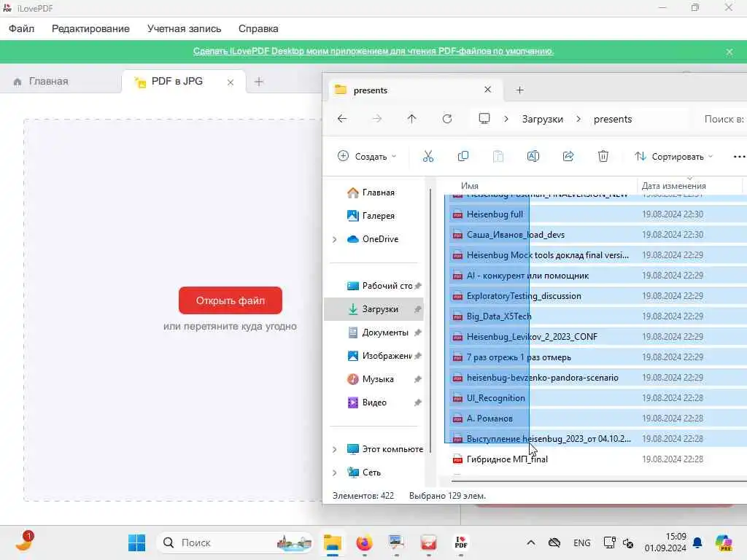Image resolution: width=747 pixels, height=560 pixels.
Task: Click the Paste clipboard icon in Explorer
Action: [498, 156]
